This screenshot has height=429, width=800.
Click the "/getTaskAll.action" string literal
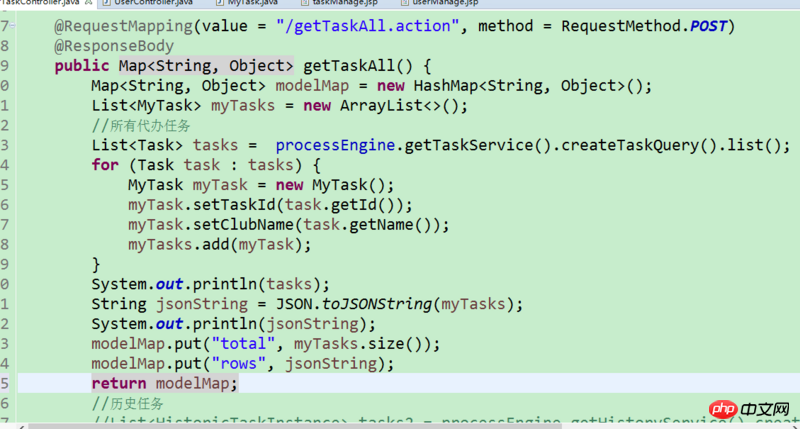pos(367,26)
